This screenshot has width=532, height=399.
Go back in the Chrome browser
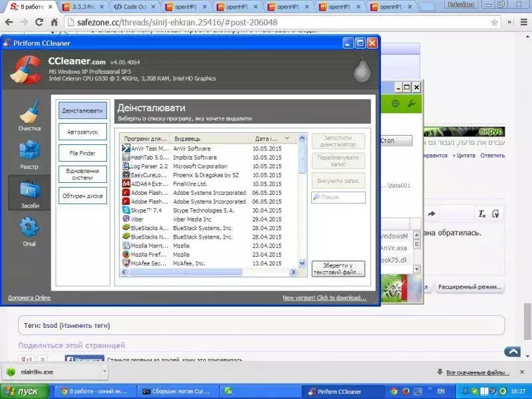[x=9, y=23]
